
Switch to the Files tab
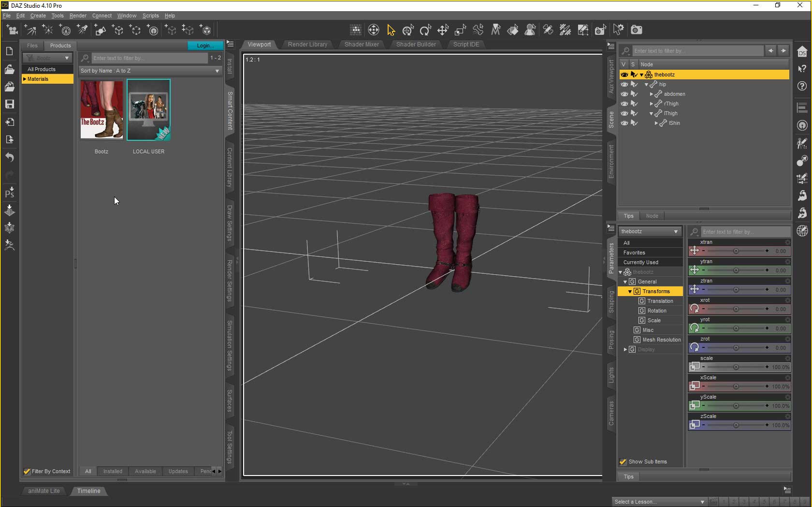click(32, 45)
